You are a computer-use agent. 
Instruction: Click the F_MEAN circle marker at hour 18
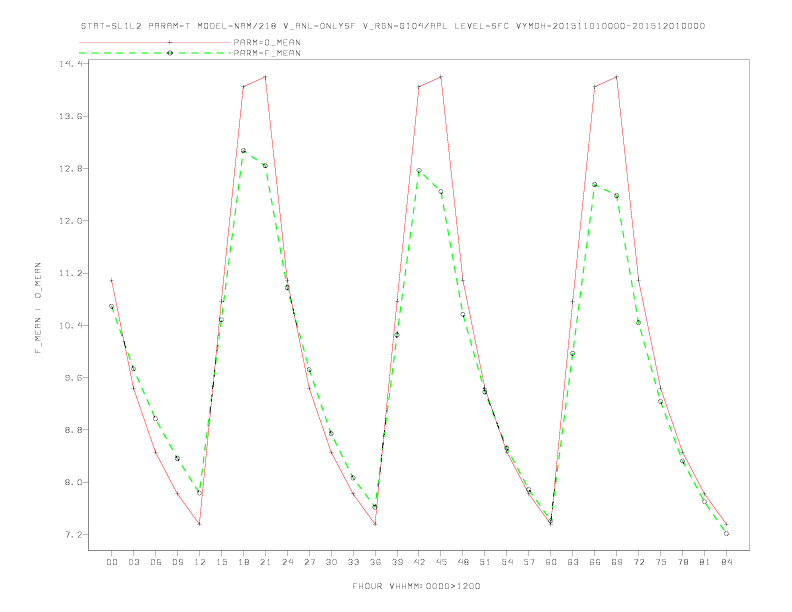pos(243,150)
